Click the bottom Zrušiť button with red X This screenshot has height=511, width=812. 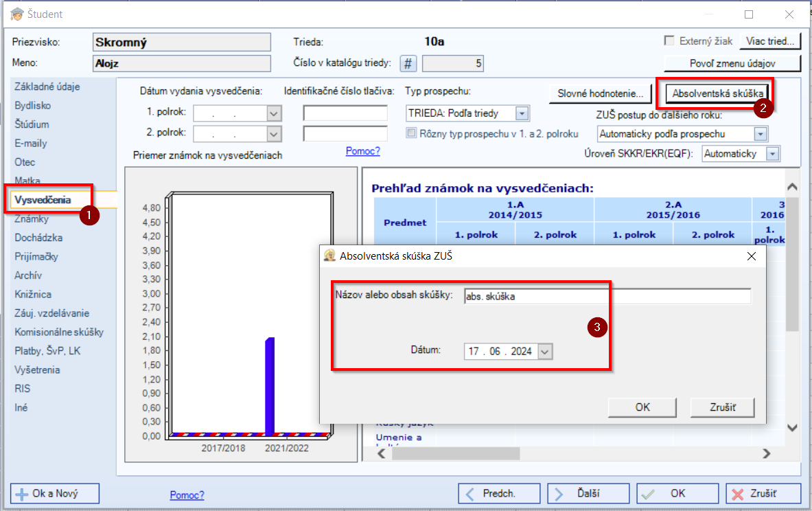[763, 493]
